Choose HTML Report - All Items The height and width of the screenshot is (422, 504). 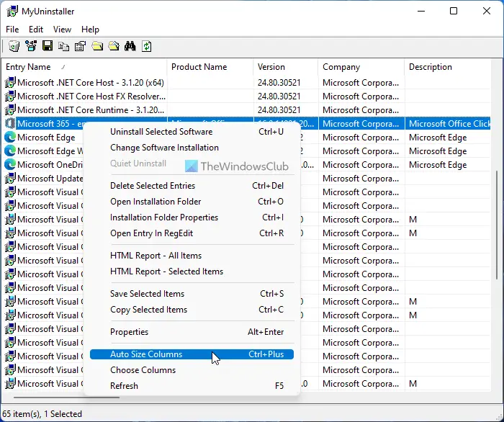click(x=192, y=256)
